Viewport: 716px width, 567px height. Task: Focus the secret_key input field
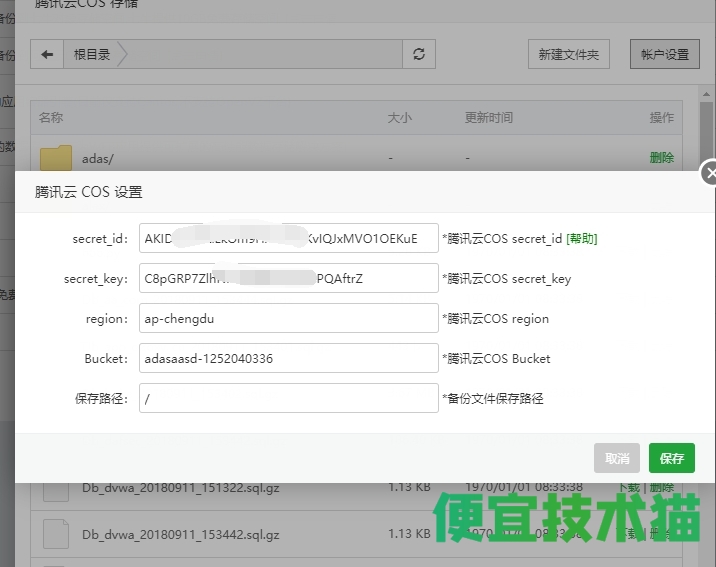(x=289, y=278)
